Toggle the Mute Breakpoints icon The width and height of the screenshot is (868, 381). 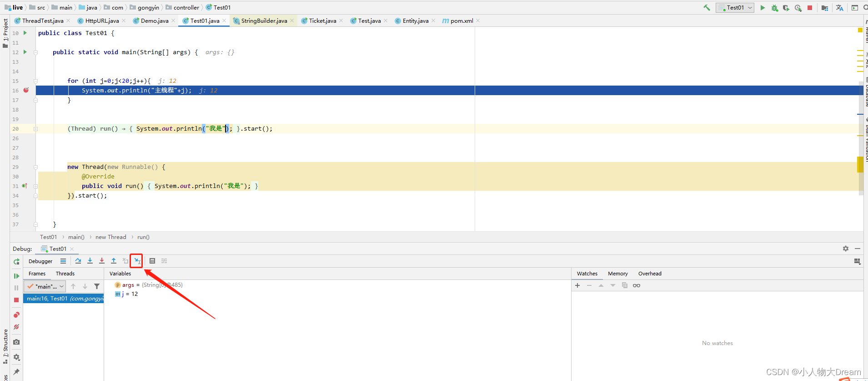pyautogui.click(x=16, y=327)
